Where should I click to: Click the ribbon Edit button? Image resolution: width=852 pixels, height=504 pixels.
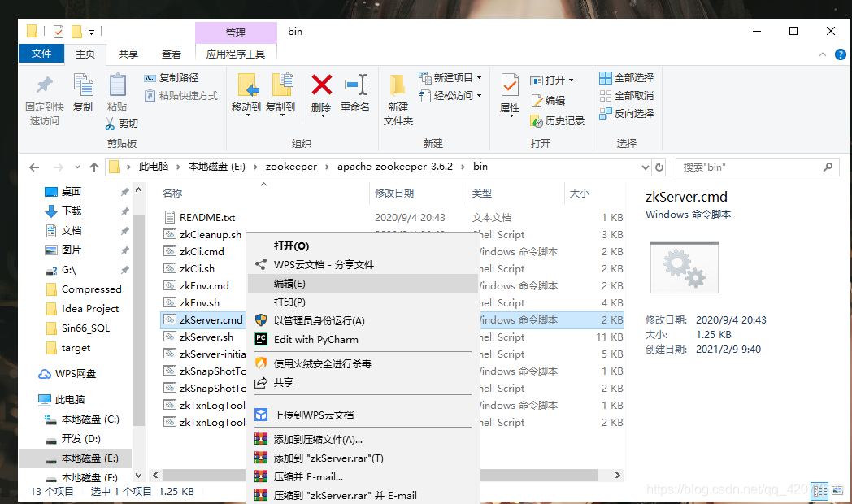(x=549, y=101)
